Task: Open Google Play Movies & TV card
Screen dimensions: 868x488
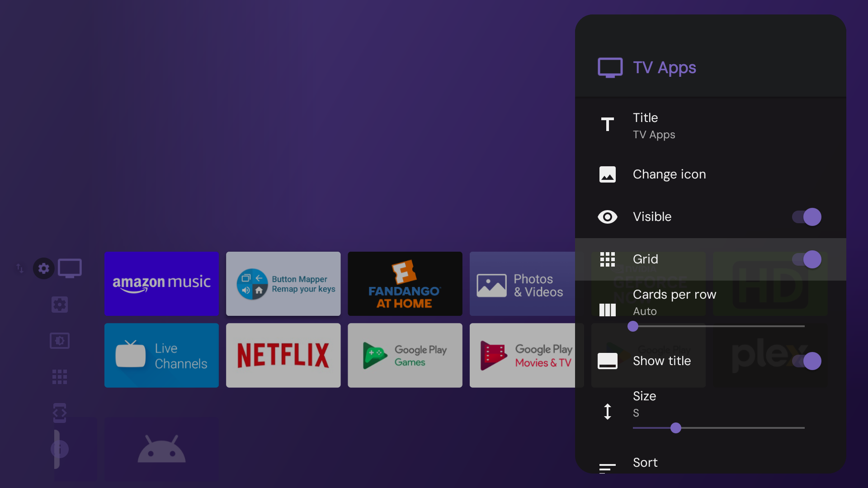Action: coord(522,355)
